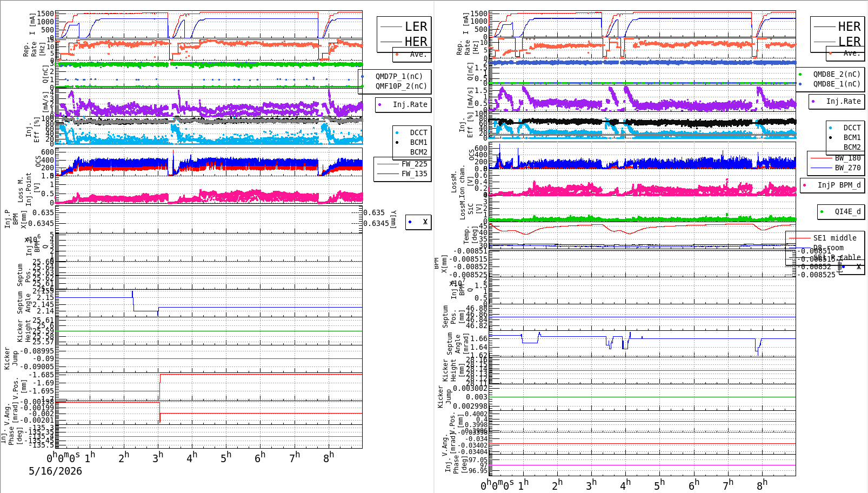
Task: Click the Ave. legend entry in the left plot
Action: pyautogui.click(x=418, y=54)
